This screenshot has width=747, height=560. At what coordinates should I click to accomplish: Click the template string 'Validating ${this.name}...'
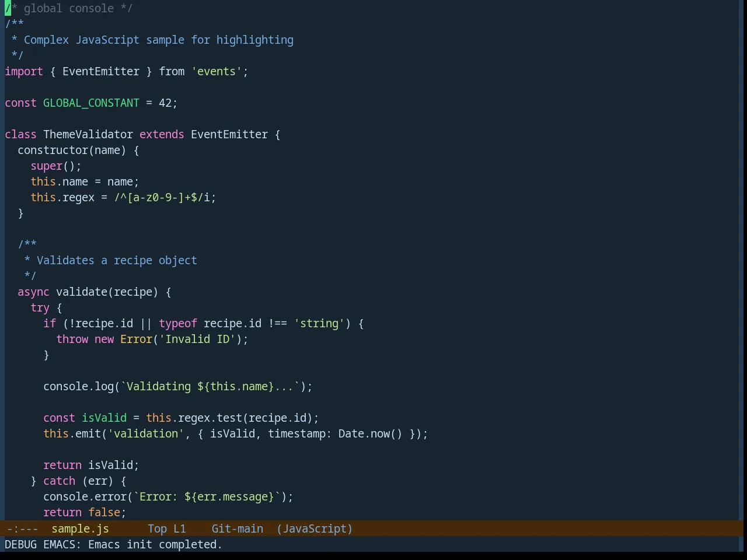point(210,386)
